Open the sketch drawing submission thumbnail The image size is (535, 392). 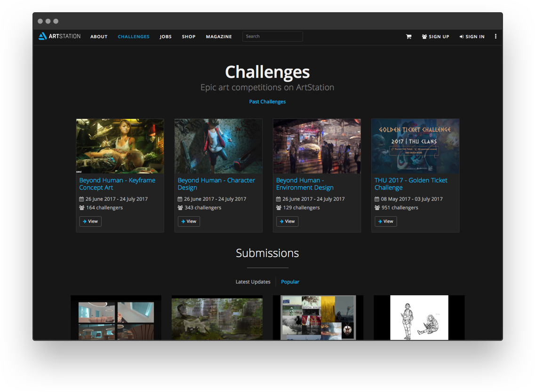[x=419, y=317]
